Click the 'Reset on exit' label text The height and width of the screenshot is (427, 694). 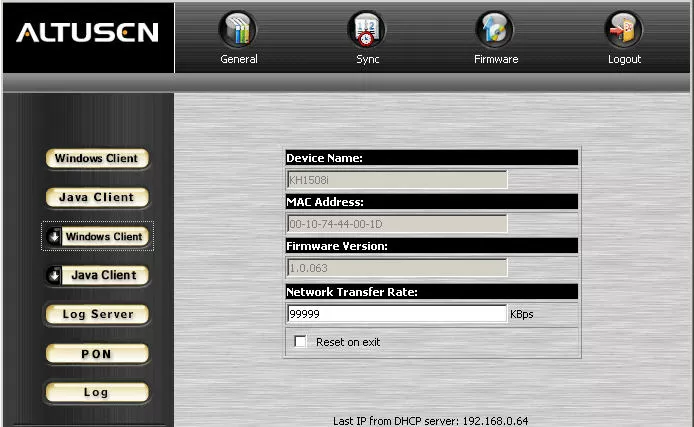[348, 342]
